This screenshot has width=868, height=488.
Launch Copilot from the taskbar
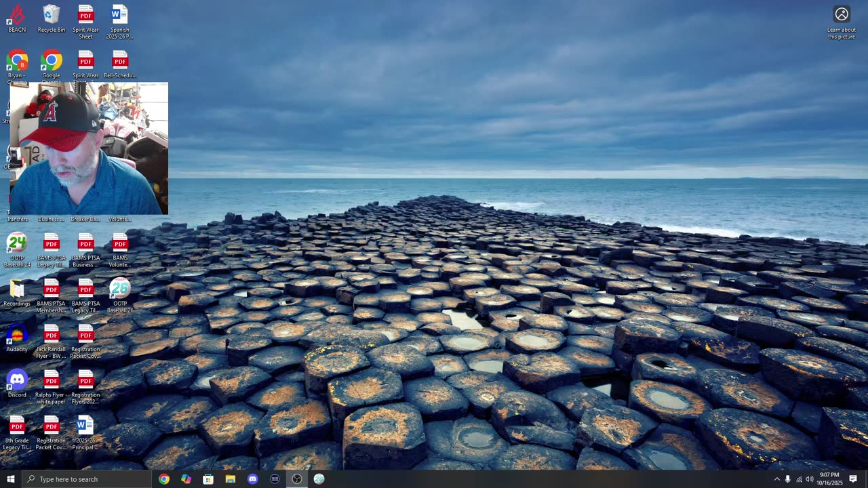pyautogui.click(x=186, y=479)
